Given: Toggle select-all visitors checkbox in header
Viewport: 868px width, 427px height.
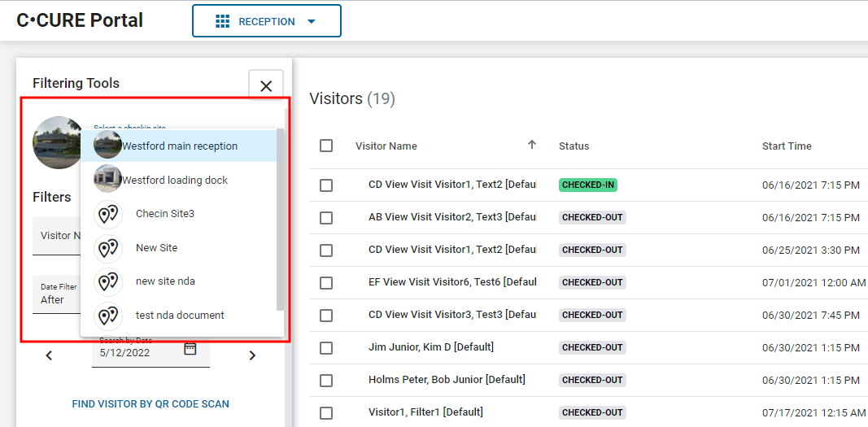Looking at the screenshot, I should click(x=326, y=146).
